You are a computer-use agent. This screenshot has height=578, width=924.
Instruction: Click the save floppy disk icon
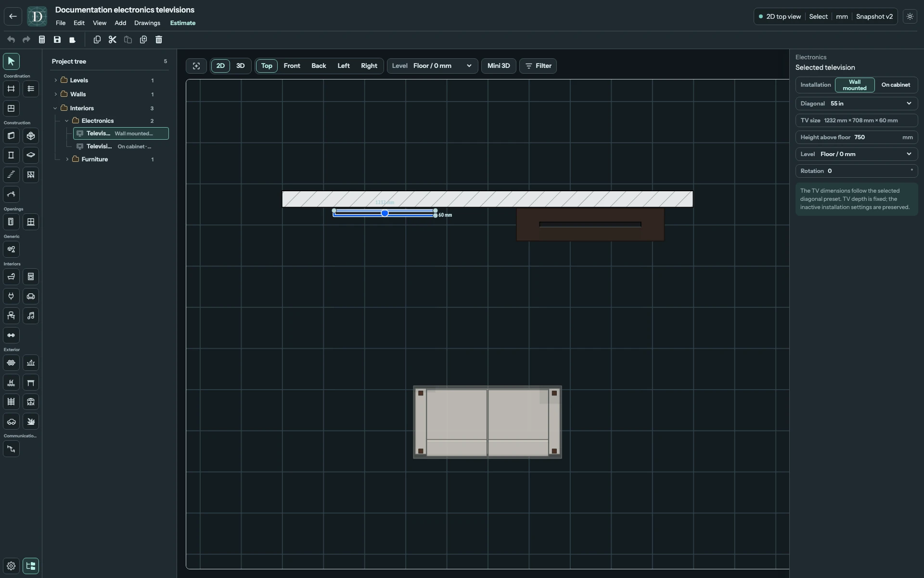57,39
